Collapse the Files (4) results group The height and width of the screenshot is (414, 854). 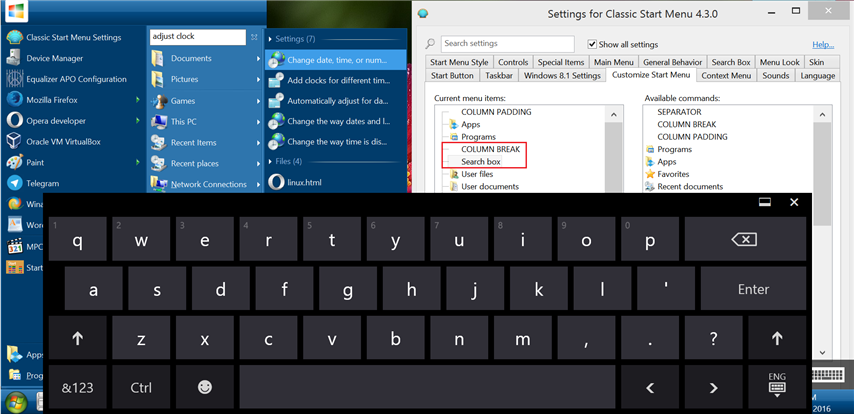(x=271, y=161)
